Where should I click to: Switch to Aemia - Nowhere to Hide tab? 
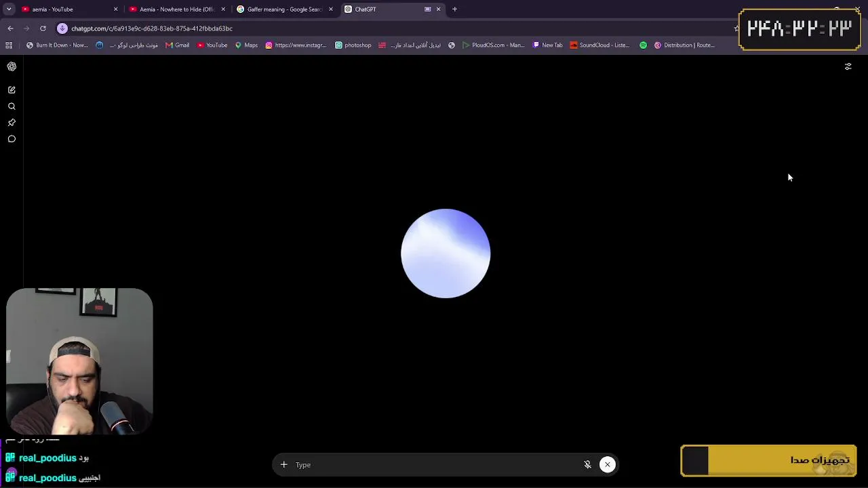click(177, 9)
